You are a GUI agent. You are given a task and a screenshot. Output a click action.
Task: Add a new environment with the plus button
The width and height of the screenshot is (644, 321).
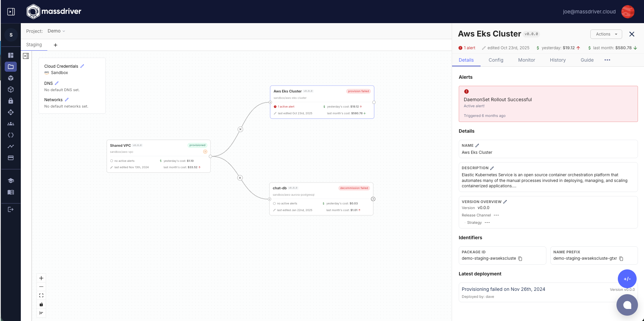pos(55,45)
